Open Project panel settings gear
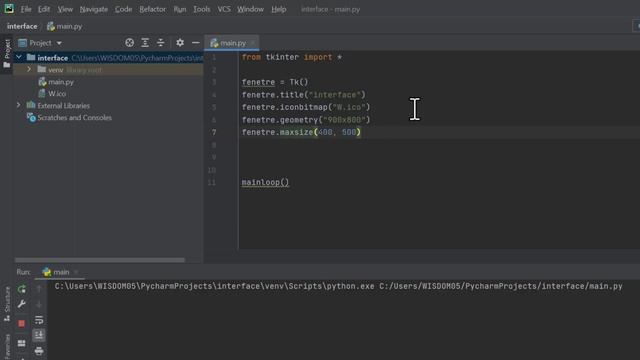The height and width of the screenshot is (360, 640). click(180, 43)
